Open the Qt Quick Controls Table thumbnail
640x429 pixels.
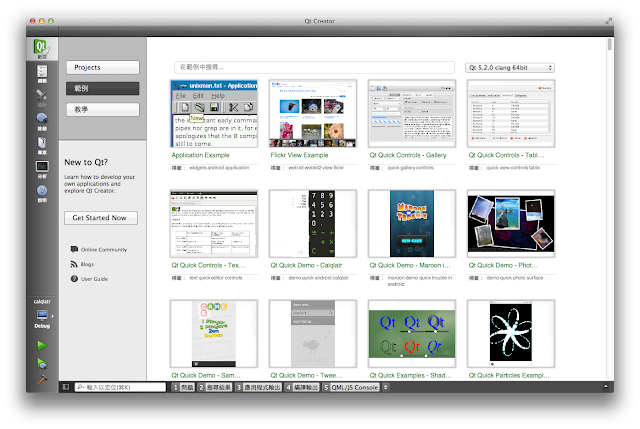(x=511, y=113)
